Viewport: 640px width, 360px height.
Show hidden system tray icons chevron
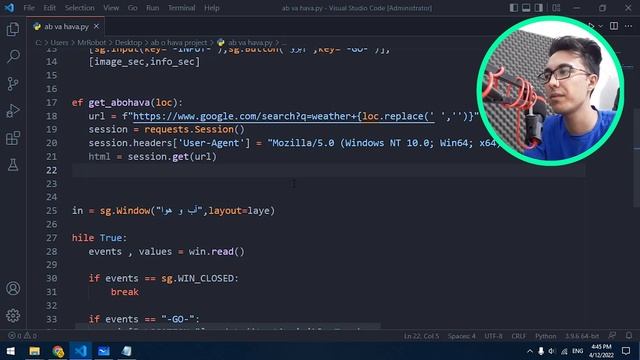click(529, 351)
